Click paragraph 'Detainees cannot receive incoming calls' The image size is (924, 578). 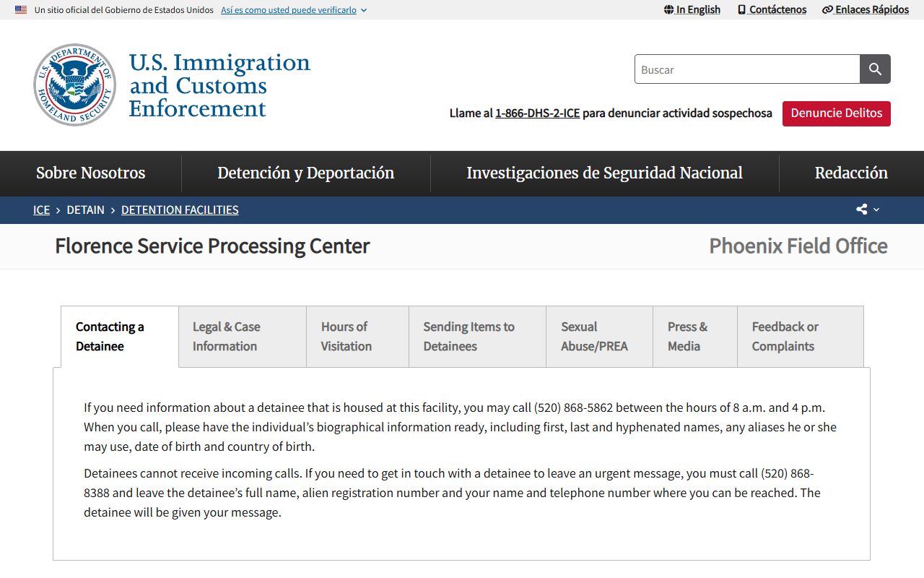pos(452,493)
